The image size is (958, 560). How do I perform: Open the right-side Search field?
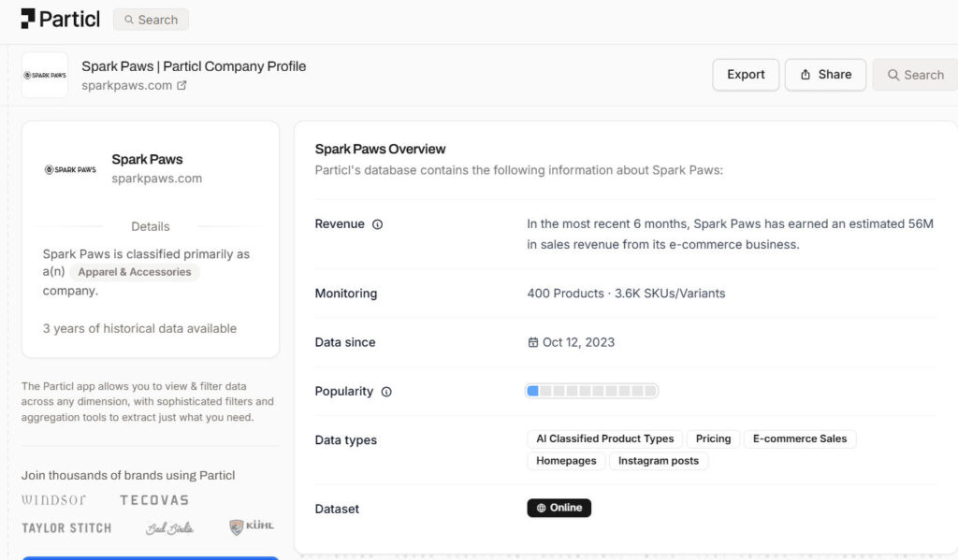(915, 75)
